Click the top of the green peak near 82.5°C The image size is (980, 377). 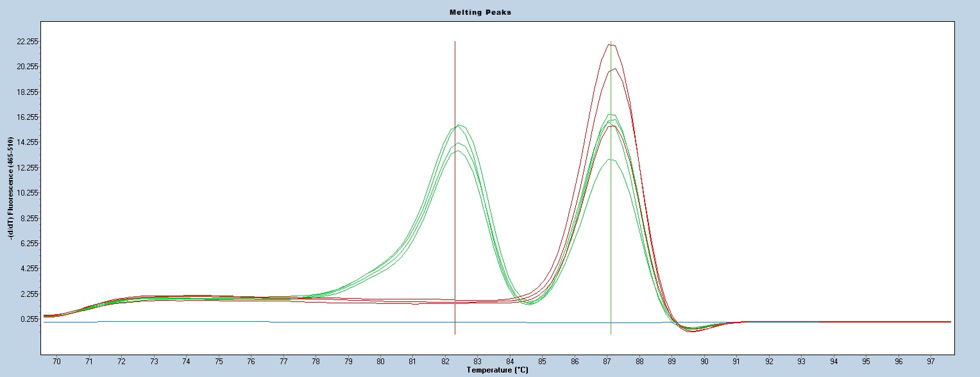click(x=460, y=125)
